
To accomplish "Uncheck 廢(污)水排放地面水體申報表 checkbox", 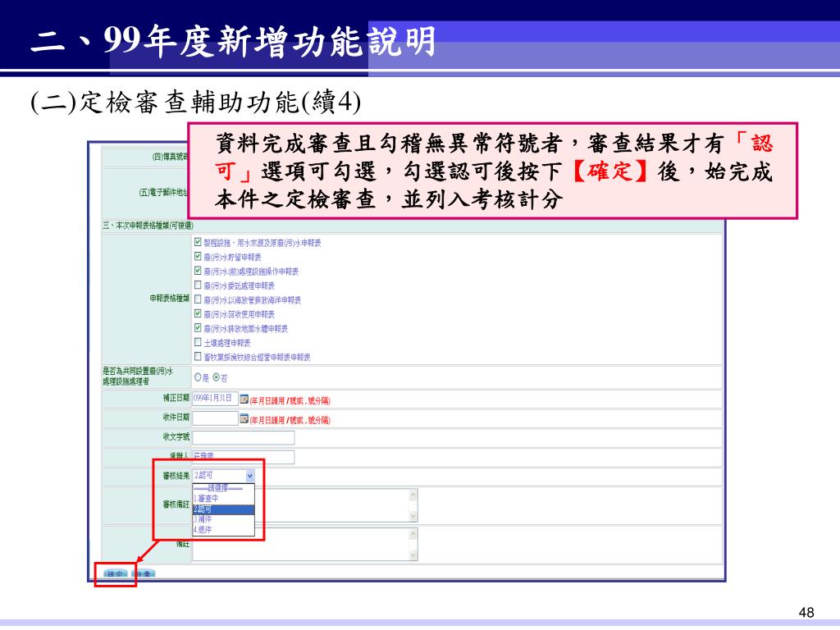I will [198, 328].
